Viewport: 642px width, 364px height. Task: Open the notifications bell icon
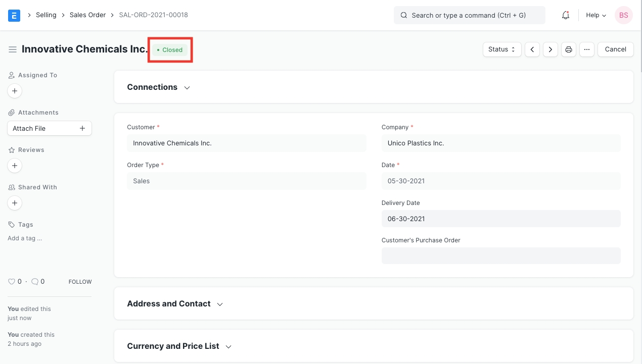(x=566, y=15)
